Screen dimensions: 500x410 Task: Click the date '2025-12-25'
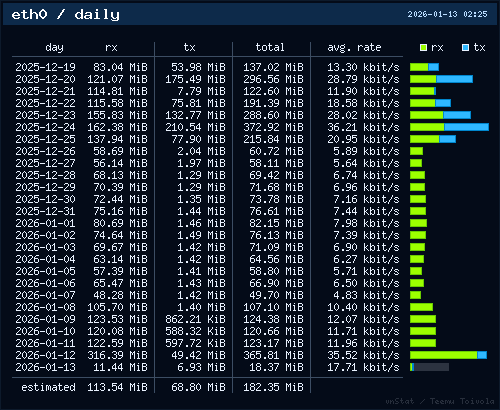pos(45,139)
